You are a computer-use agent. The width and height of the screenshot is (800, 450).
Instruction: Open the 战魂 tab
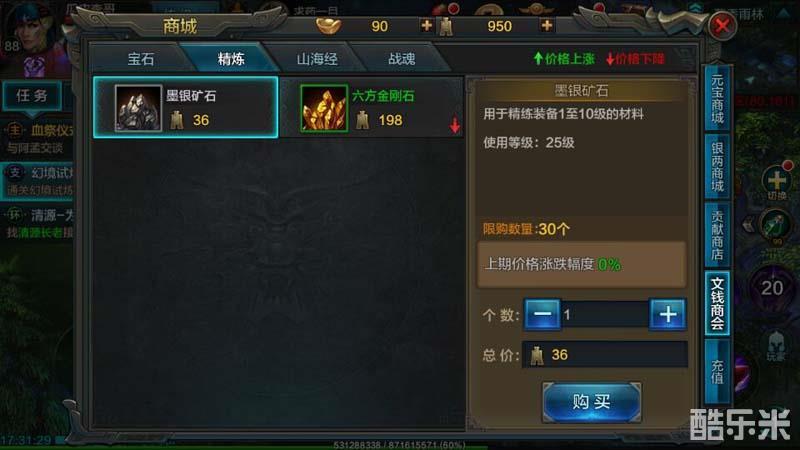coord(402,59)
